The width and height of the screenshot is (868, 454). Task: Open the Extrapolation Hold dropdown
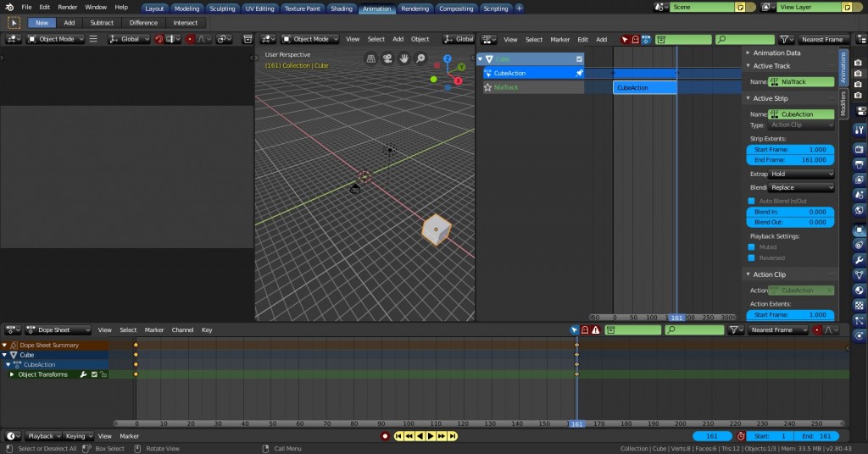(801, 174)
